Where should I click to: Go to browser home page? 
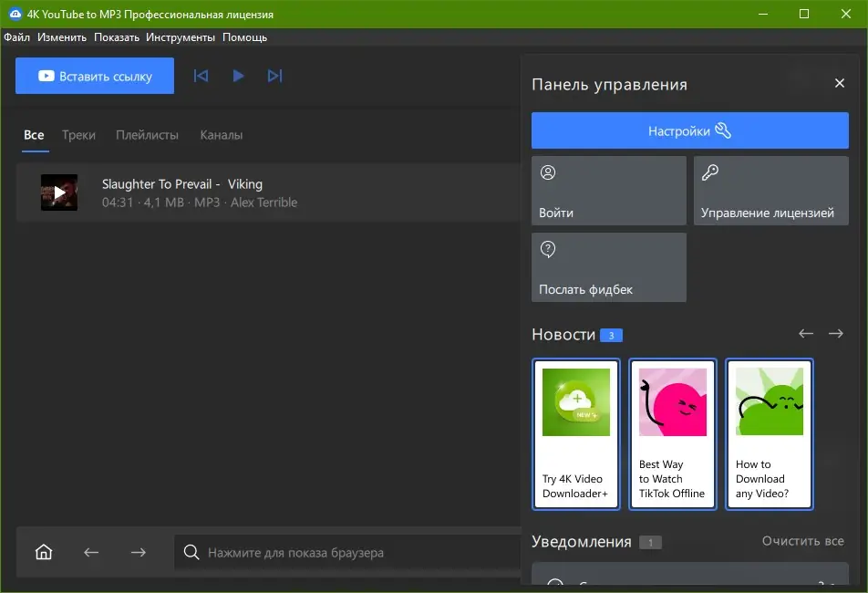pyautogui.click(x=44, y=552)
